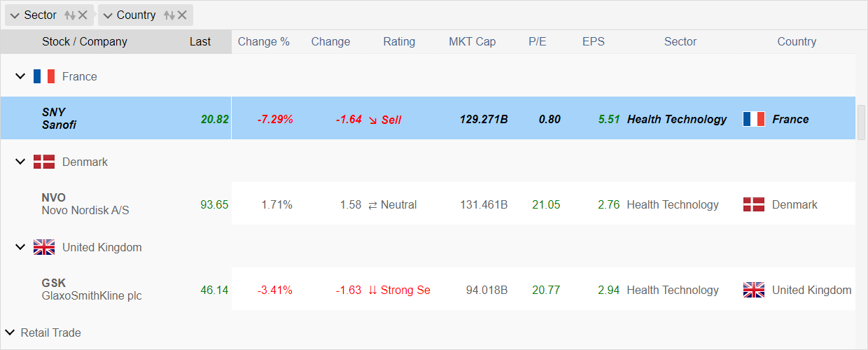Click the sort arrows on the Sector chip
Image resolution: width=868 pixels, height=350 pixels.
coord(69,15)
